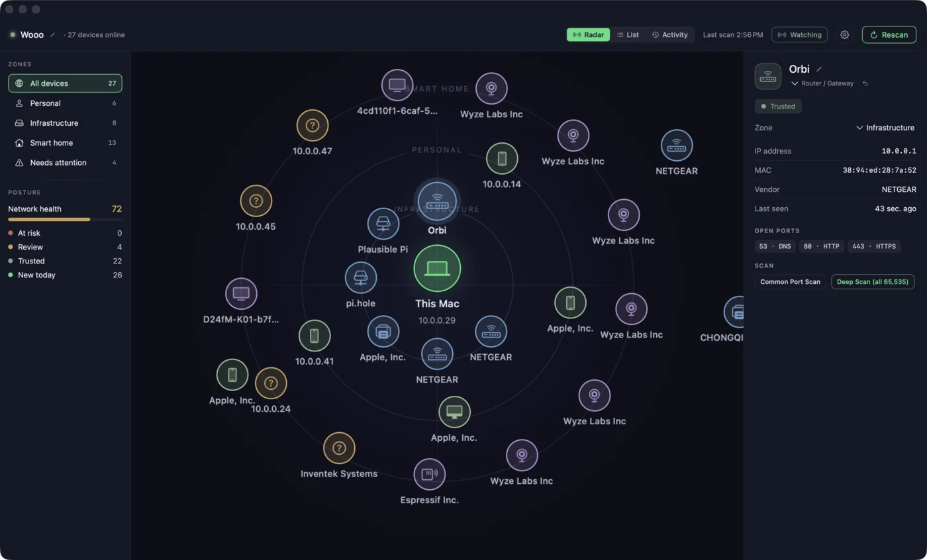Click the Orbi router node on radar
Viewport: 927px width, 560px height.
pos(437,201)
